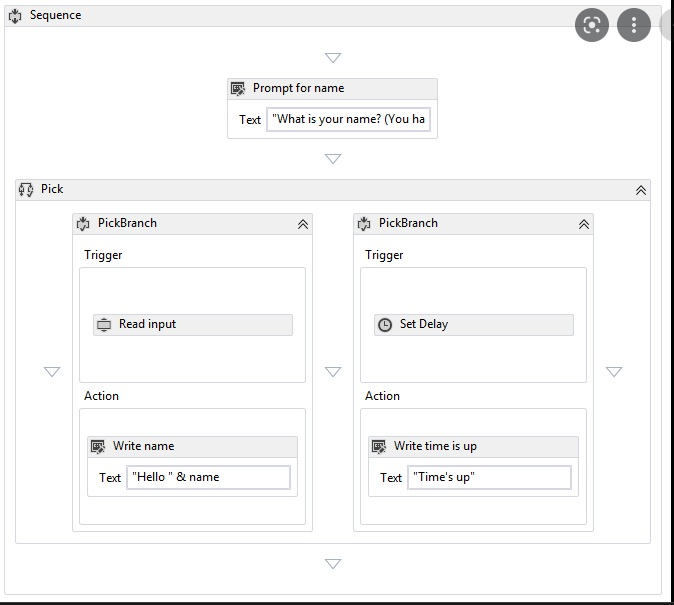Click the insertion triangle below the Pick activity
The height and width of the screenshot is (605, 674).
click(x=333, y=563)
